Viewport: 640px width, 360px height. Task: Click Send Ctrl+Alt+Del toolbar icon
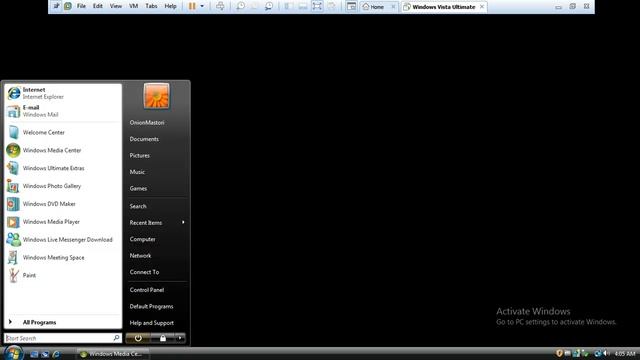pos(220,6)
